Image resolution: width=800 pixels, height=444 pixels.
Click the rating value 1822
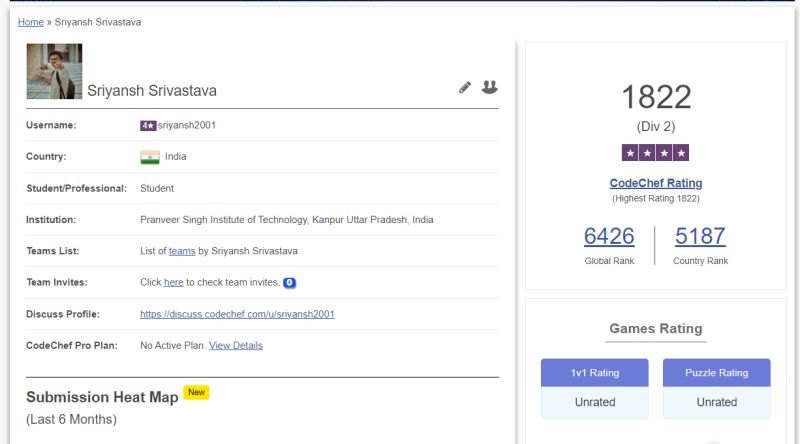656,97
